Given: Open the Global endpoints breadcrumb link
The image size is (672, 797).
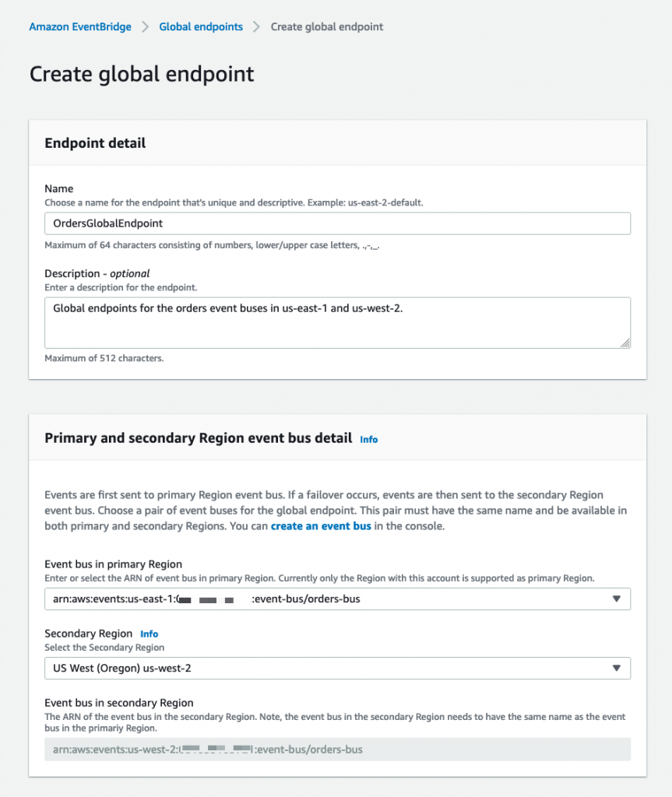Looking at the screenshot, I should point(201,26).
